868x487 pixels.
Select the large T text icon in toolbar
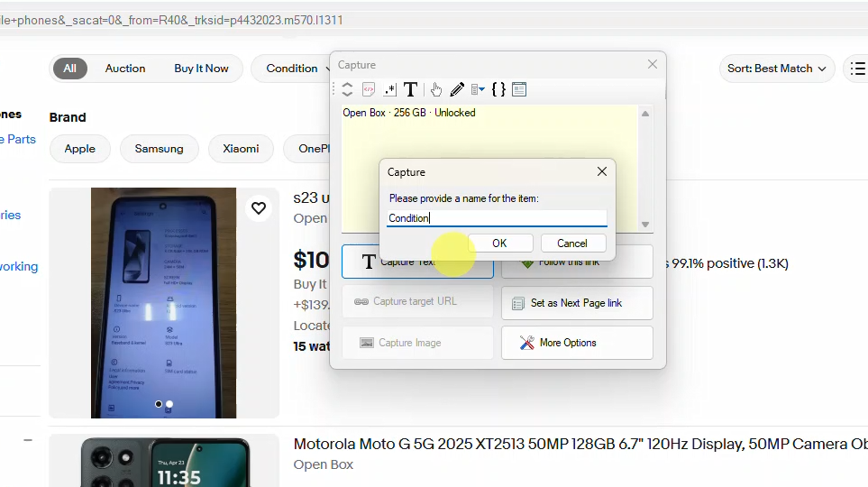click(410, 89)
